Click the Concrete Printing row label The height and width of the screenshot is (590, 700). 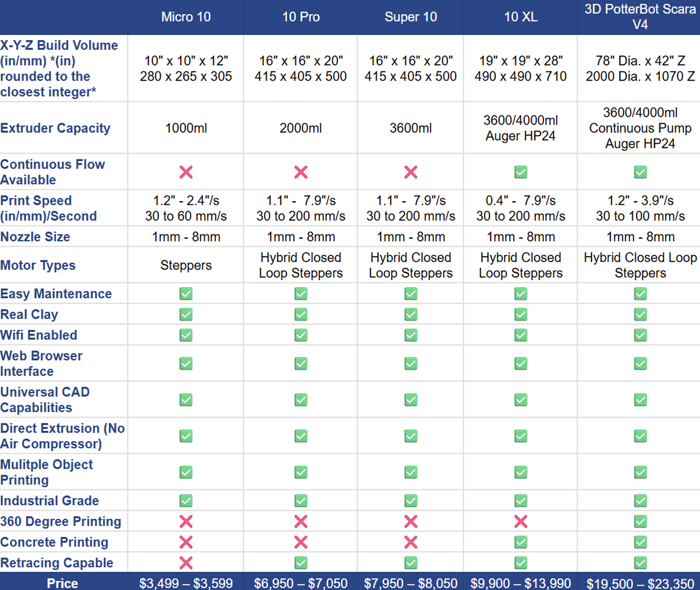click(x=54, y=542)
